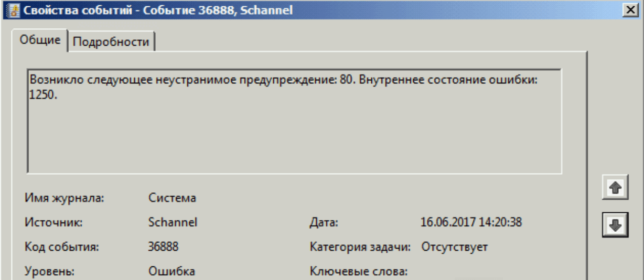Click the Код события label
This screenshot has width=644, height=280.
click(x=62, y=246)
